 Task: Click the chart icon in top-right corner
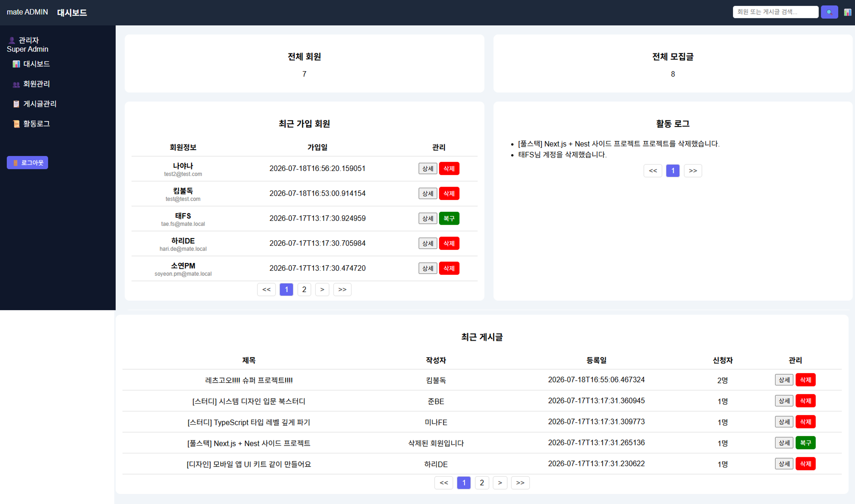(848, 12)
